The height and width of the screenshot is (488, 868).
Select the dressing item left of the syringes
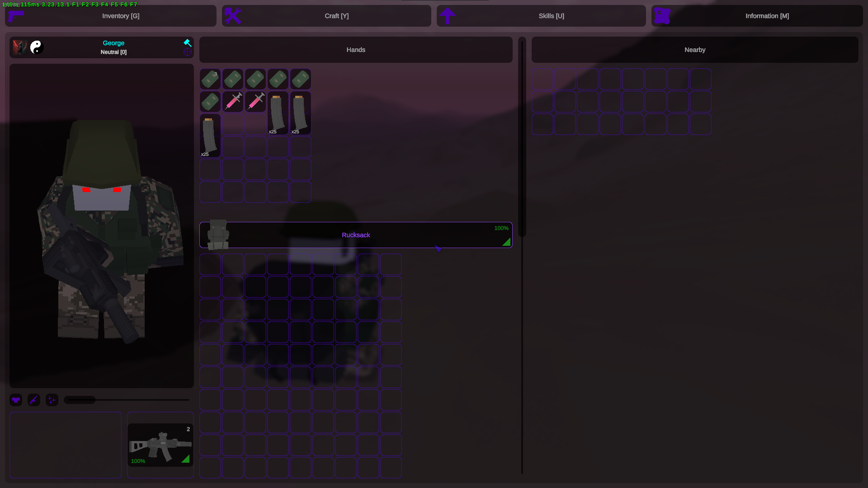(x=210, y=102)
